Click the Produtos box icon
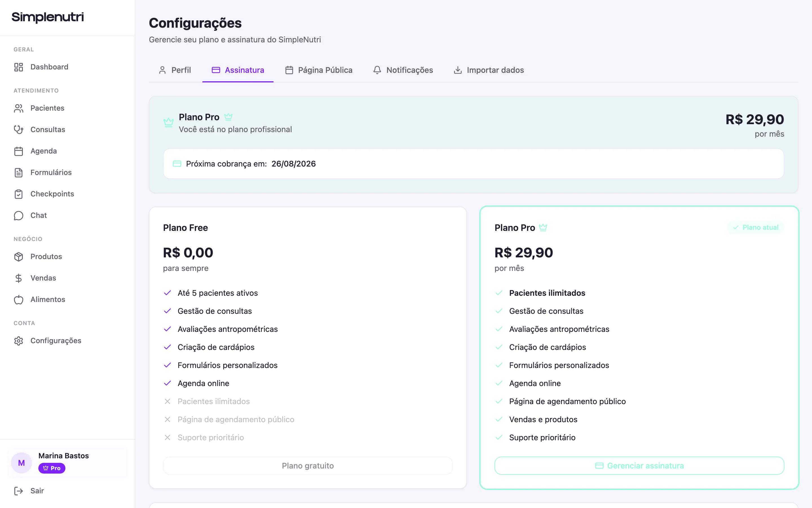This screenshot has height=508, width=812. [x=18, y=257]
